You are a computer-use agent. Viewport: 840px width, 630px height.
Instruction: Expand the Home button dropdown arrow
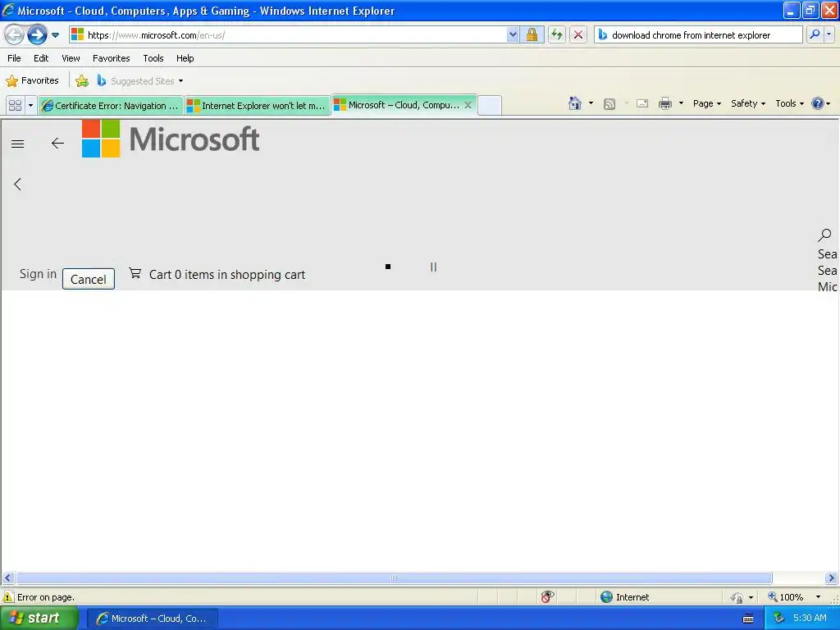tap(591, 103)
